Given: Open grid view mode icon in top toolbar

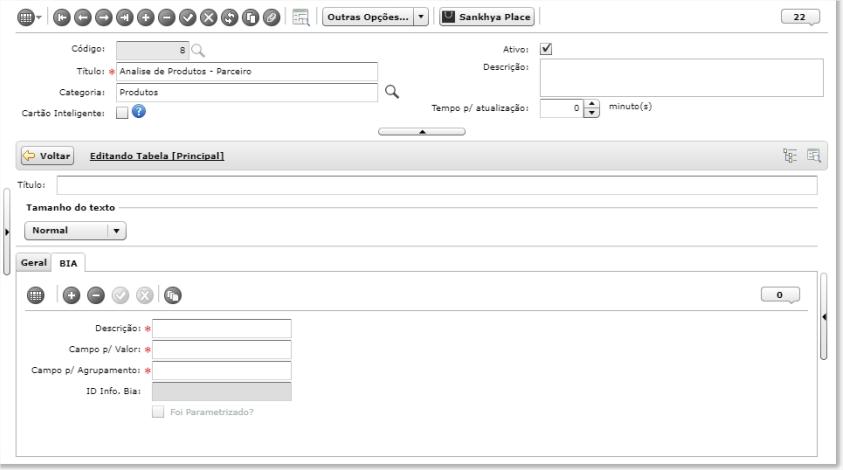Looking at the screenshot, I should 25,17.
